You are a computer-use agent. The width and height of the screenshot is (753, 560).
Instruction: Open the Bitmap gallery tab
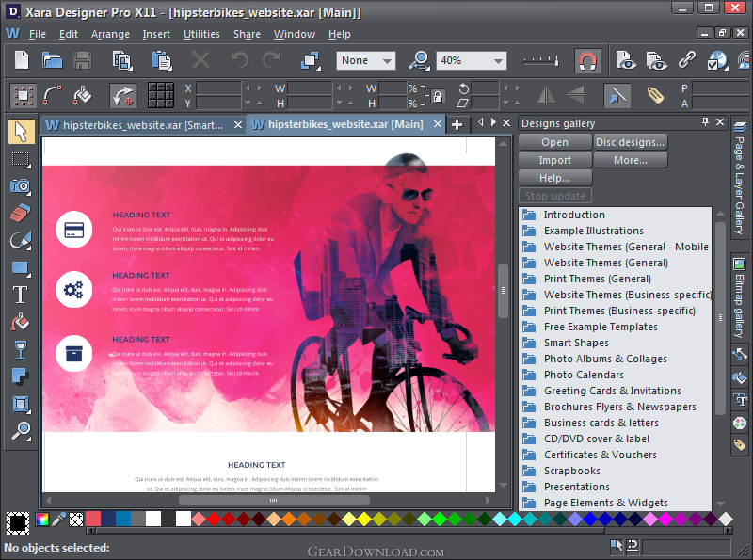(740, 297)
